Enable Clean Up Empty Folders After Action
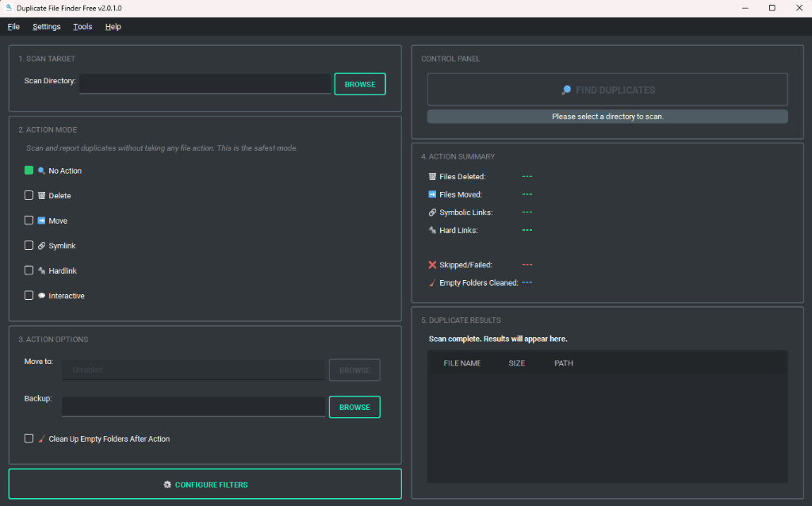This screenshot has width=812, height=506. pos(29,438)
